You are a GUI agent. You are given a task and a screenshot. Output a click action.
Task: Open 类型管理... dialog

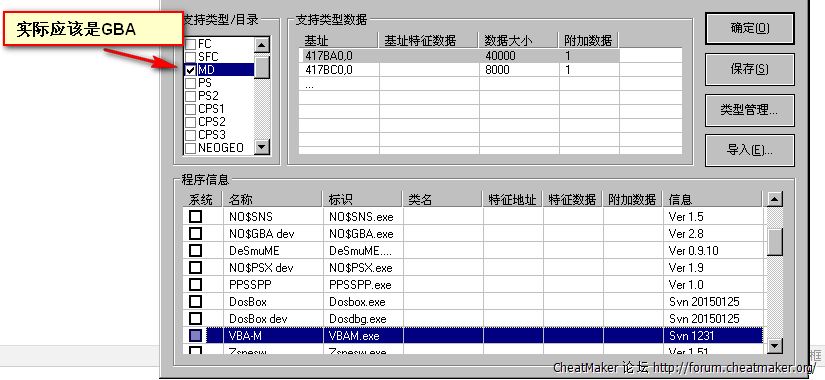pyautogui.click(x=750, y=110)
